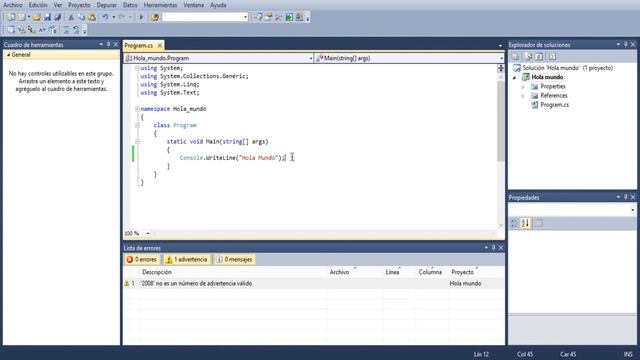Click the editor vertical scrollbar
The height and width of the screenshot is (360, 640).
(500, 121)
